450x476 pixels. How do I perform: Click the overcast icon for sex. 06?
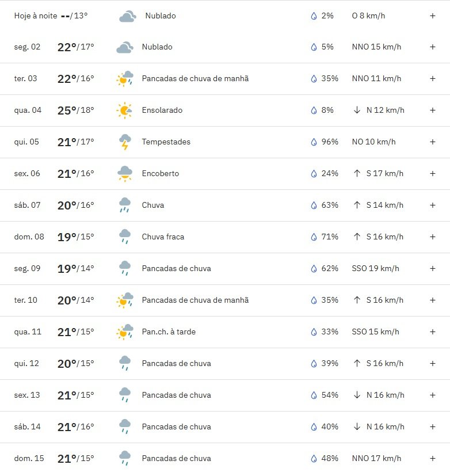pyautogui.click(x=125, y=174)
